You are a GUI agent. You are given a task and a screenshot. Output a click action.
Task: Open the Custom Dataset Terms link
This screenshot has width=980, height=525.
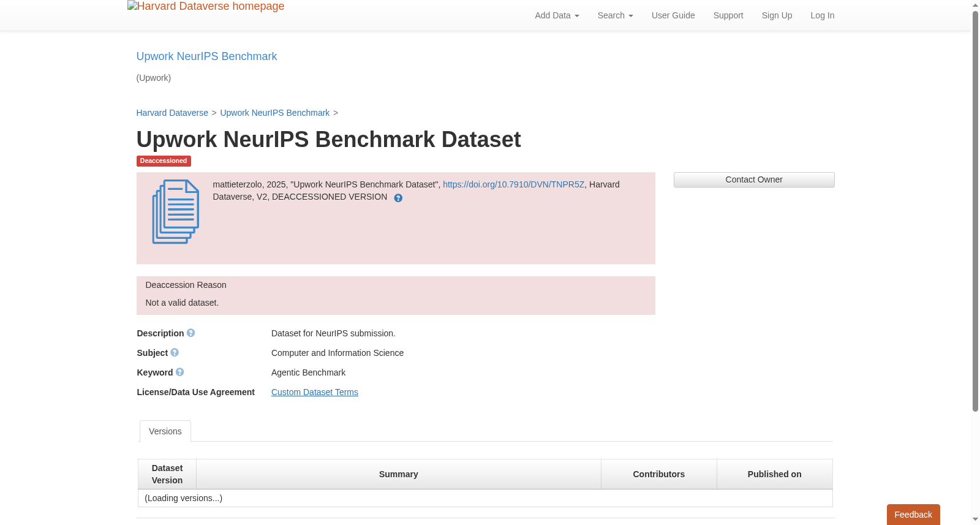(x=315, y=392)
